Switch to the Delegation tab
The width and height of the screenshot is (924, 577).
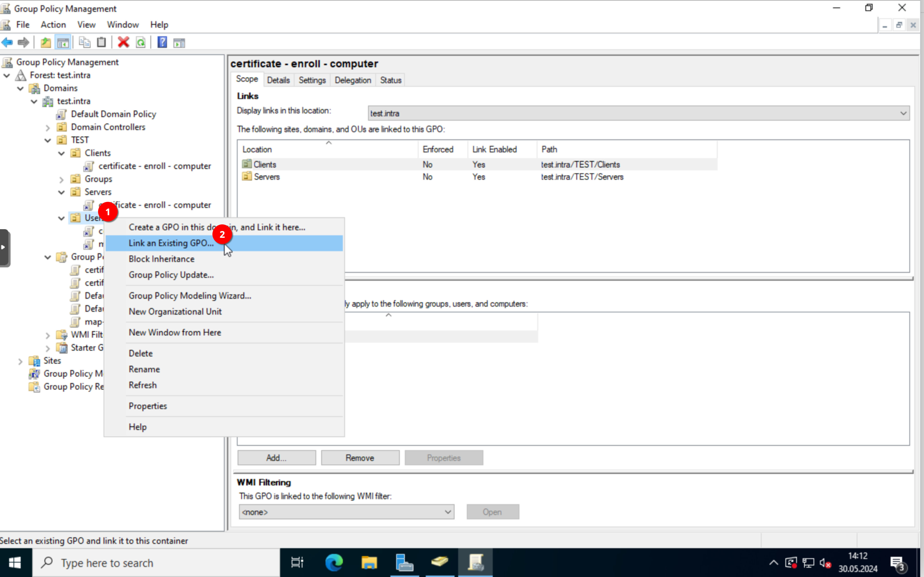coord(353,80)
